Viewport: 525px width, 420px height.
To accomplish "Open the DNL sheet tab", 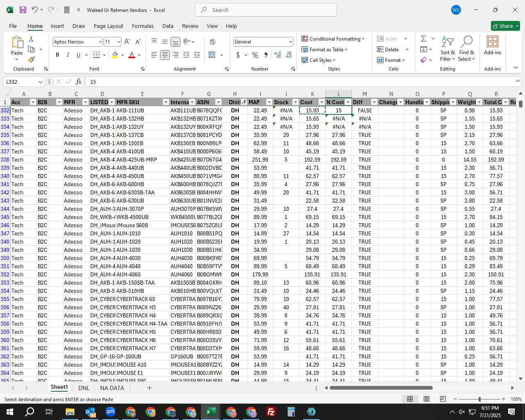I will point(84,388).
